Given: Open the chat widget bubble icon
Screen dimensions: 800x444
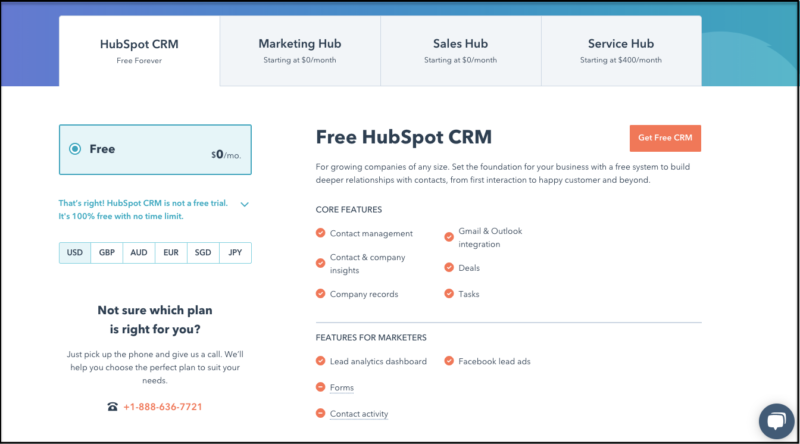Looking at the screenshot, I should [776, 421].
